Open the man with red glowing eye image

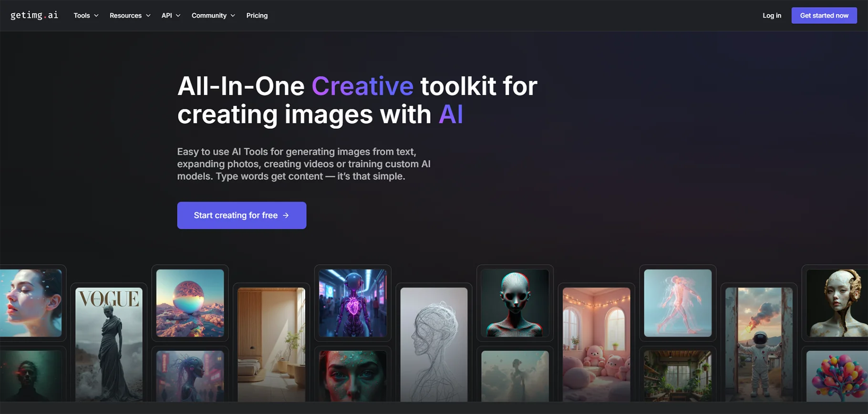[x=31, y=376]
